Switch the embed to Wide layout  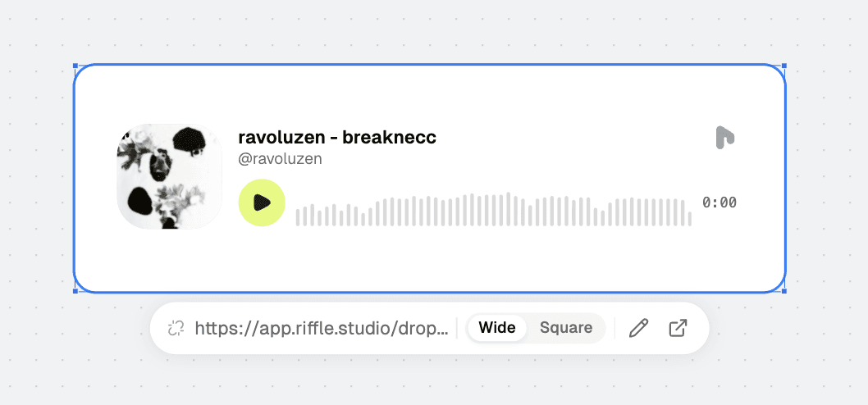497,328
